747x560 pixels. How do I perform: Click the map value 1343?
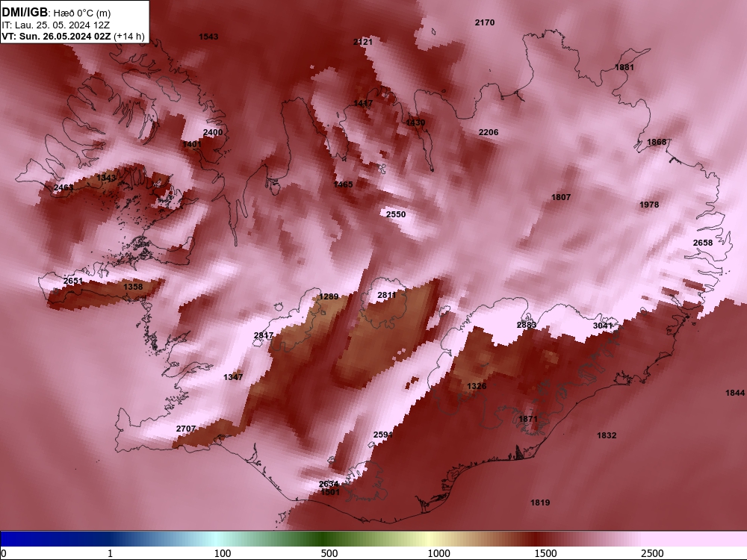point(106,178)
